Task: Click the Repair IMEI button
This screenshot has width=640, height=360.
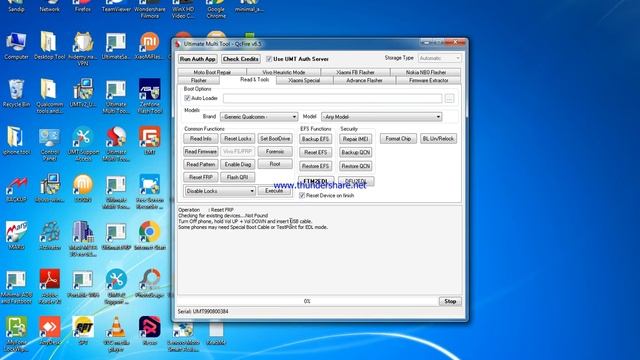Action: [356, 139]
